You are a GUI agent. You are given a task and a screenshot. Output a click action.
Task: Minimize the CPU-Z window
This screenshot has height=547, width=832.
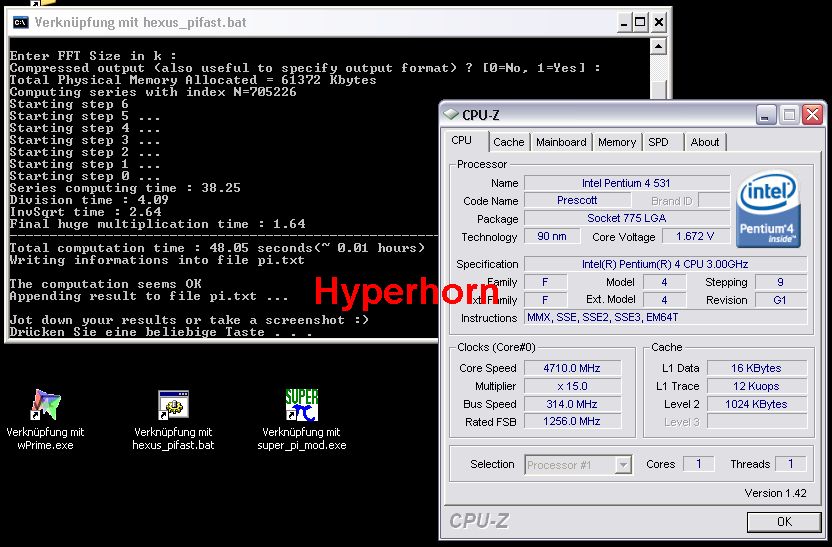766,115
